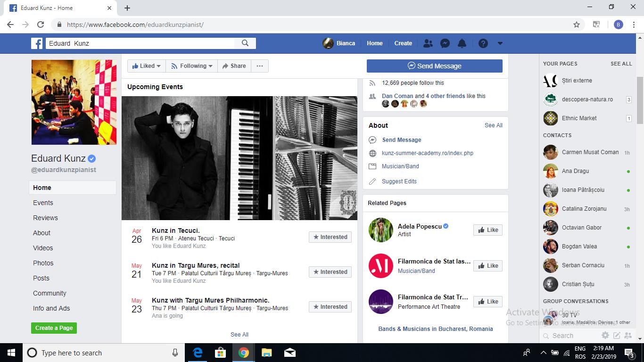
Task: Click the search magnifier button in Facebook bar
Action: [245, 43]
